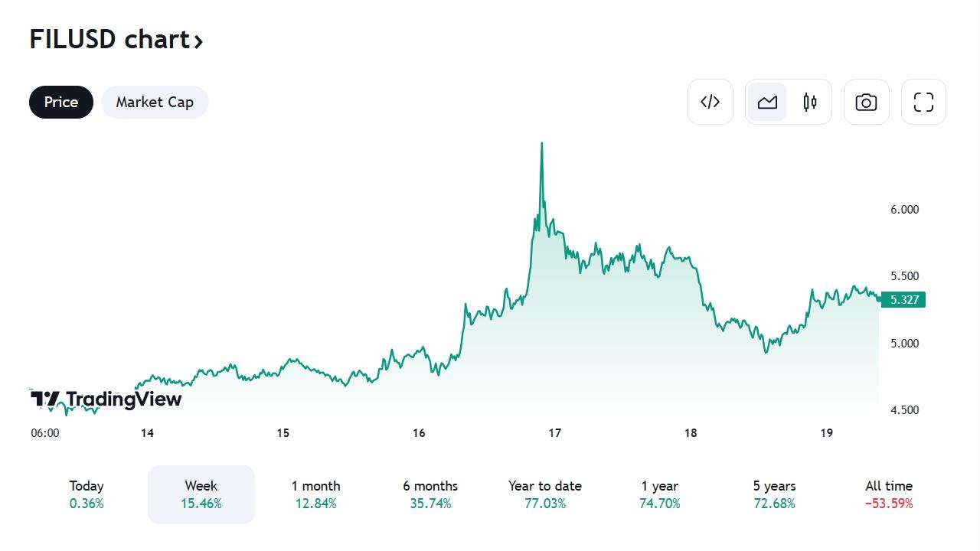Take a chart snapshot with camera icon
The height and width of the screenshot is (551, 980).
[866, 102]
